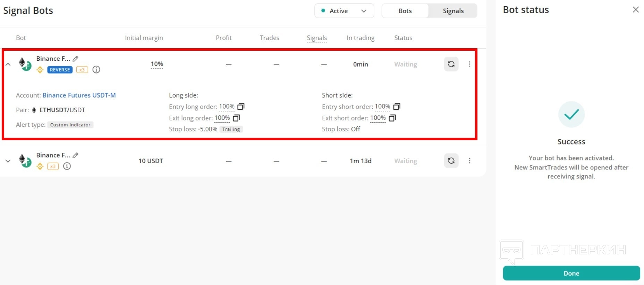Click the Trailing stop loss tag

231,129
